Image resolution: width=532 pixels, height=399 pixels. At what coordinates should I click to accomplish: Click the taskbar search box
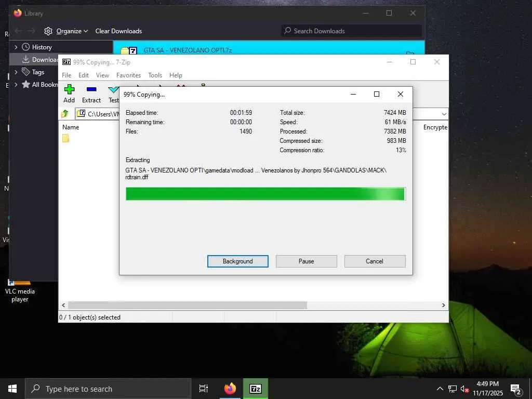click(x=108, y=389)
